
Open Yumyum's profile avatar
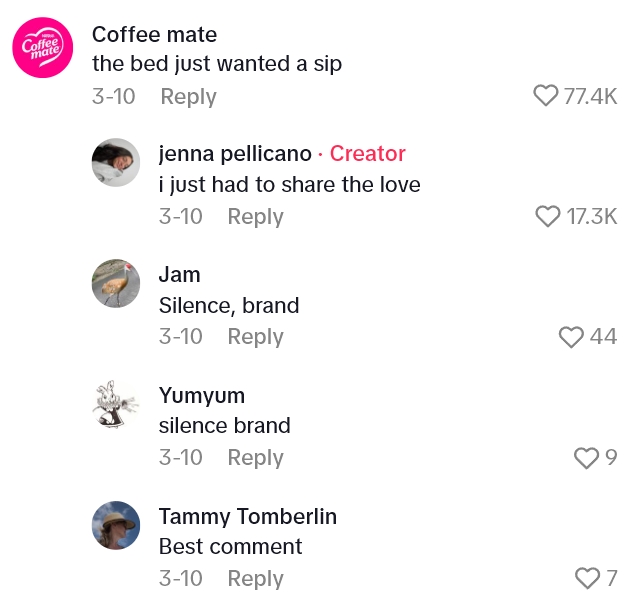click(116, 404)
